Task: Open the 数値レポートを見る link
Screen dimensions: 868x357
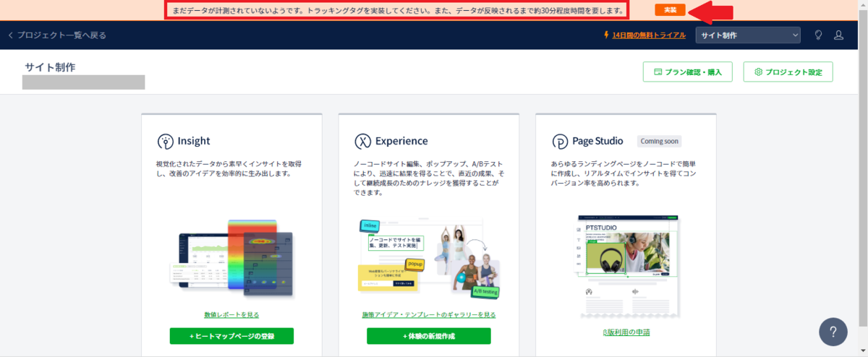Action: click(231, 315)
